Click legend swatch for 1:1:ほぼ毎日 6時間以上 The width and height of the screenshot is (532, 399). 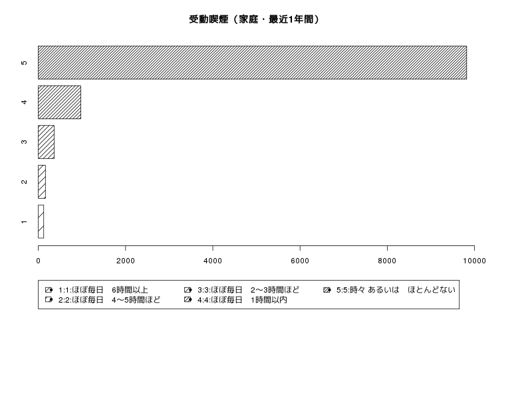pos(49,290)
